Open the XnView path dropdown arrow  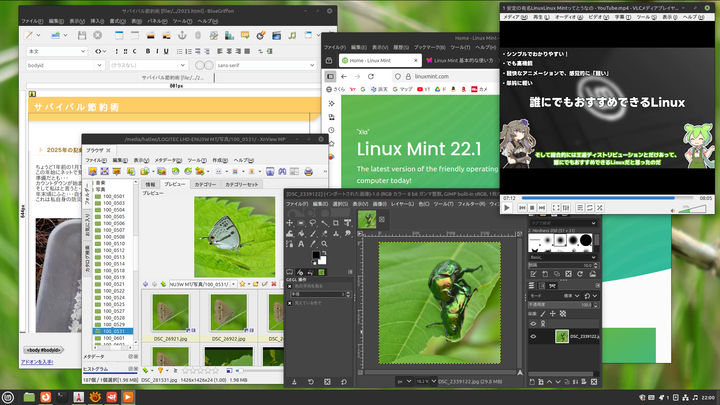pos(233,284)
